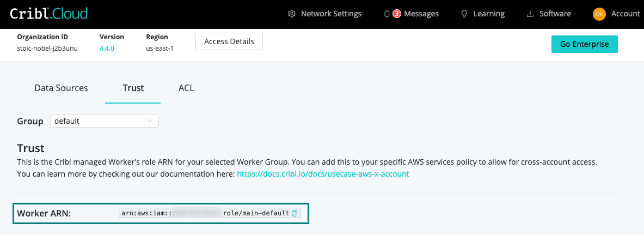The image size is (644, 235).
Task: Click the Access Details button
Action: (229, 41)
